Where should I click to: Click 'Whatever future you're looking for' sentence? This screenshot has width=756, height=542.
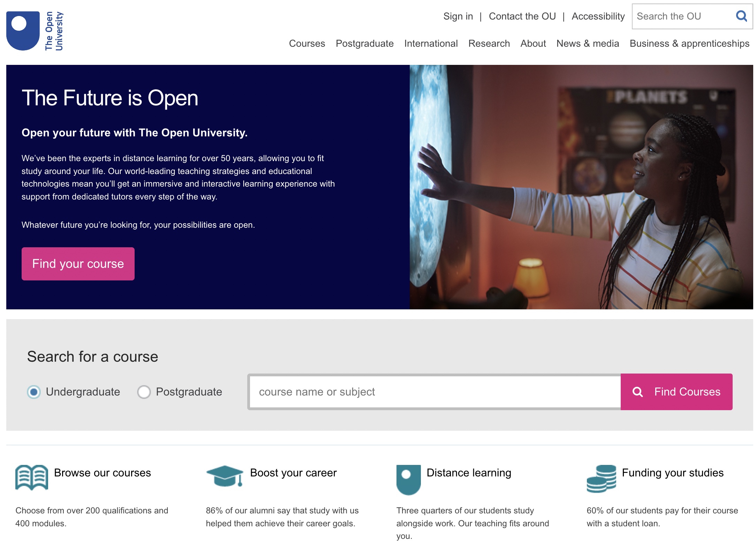138,225
